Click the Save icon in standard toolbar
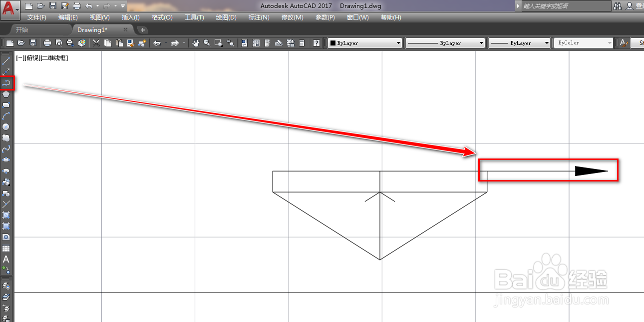The image size is (644, 322). coord(33,43)
